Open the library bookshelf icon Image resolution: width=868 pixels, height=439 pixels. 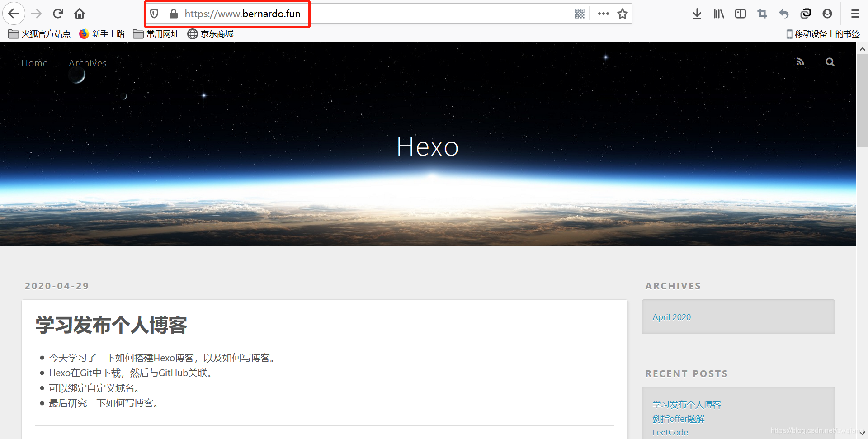719,14
